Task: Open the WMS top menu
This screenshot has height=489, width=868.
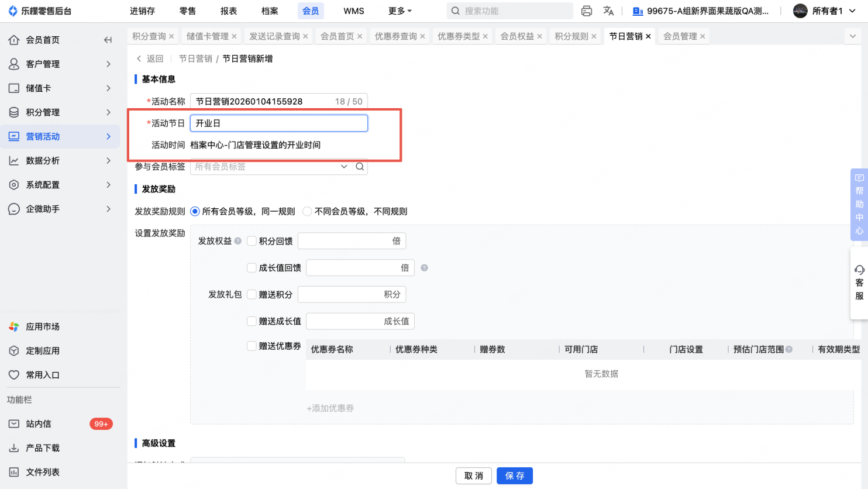Action: [x=354, y=11]
